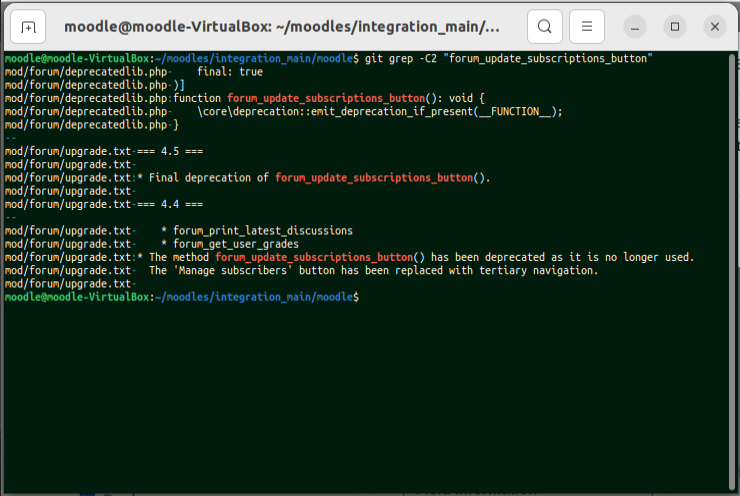Click the 'Final deprecation of' line
The height and width of the screenshot is (496, 740).
(248, 177)
